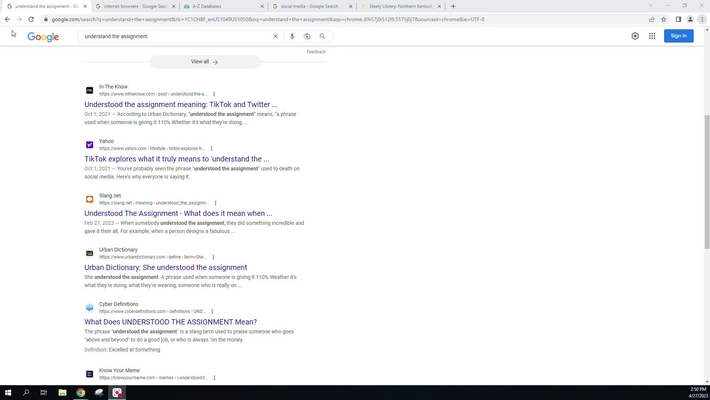
Task: Open search by image (Lens) icon
Action: coord(307,36)
